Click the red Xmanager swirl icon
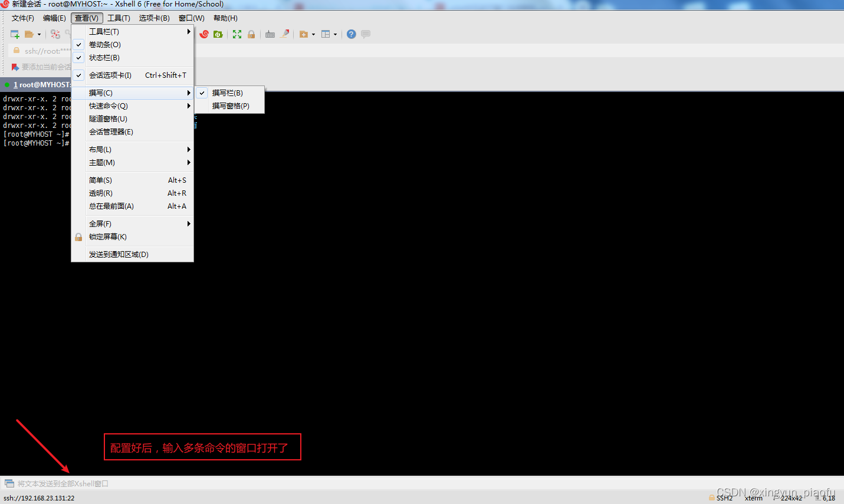The width and height of the screenshot is (844, 504). [204, 34]
